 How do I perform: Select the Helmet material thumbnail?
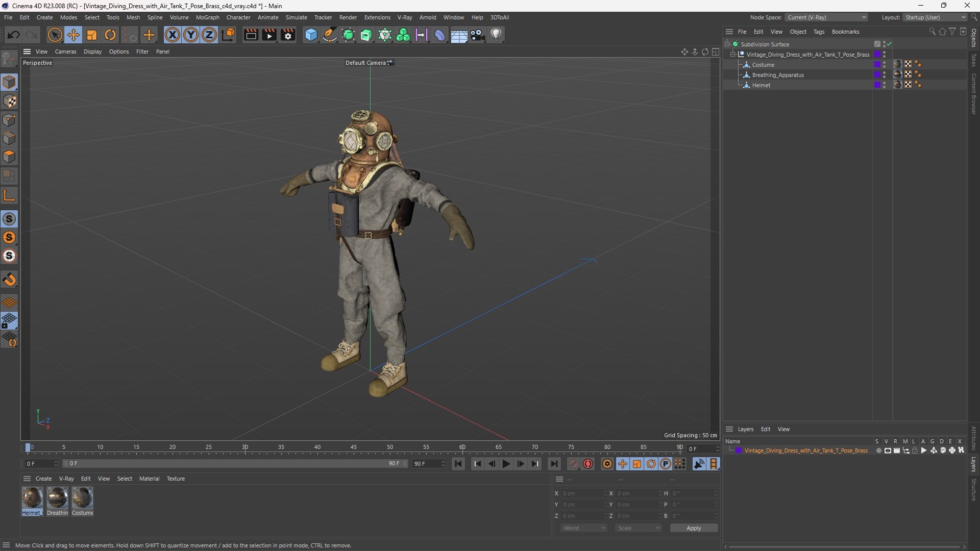coord(32,497)
